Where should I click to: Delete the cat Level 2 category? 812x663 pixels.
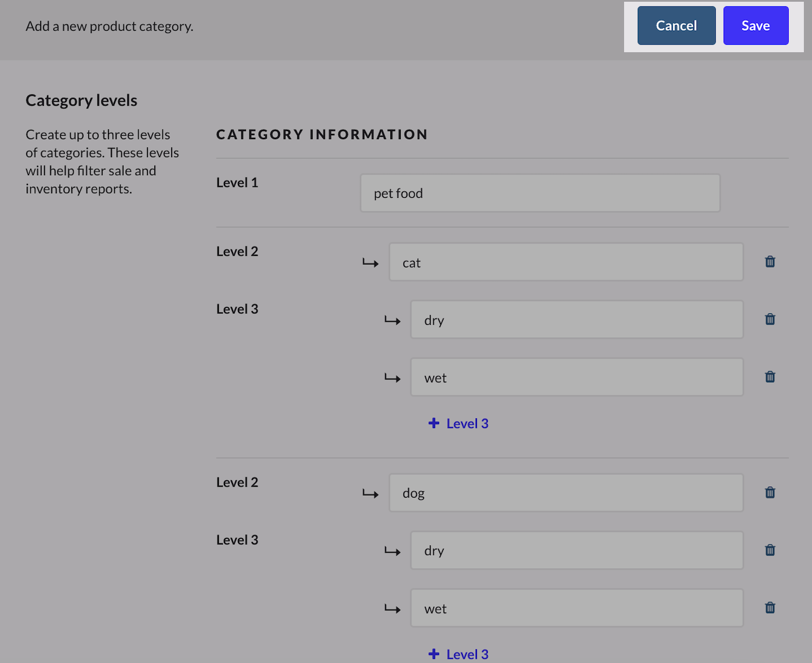770,262
